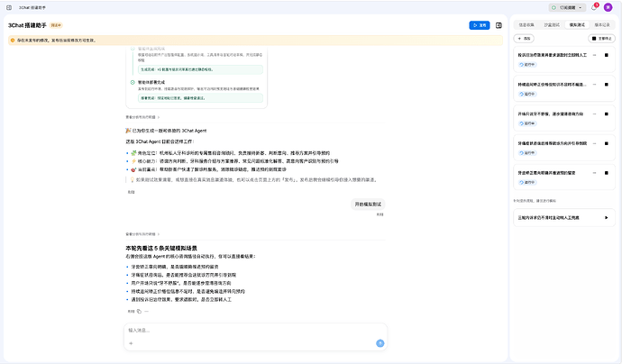Switch to the 信息收集 tab

tap(526, 25)
